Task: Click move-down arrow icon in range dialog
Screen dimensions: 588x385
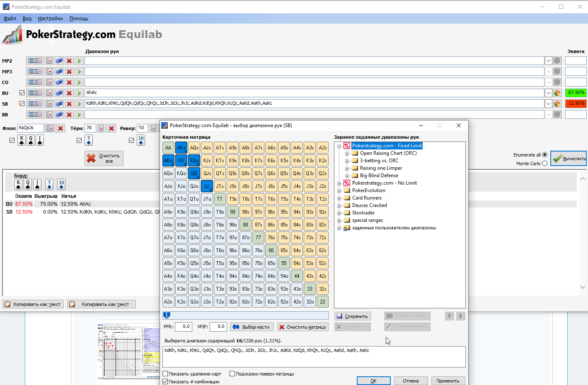Action: [x=461, y=316]
